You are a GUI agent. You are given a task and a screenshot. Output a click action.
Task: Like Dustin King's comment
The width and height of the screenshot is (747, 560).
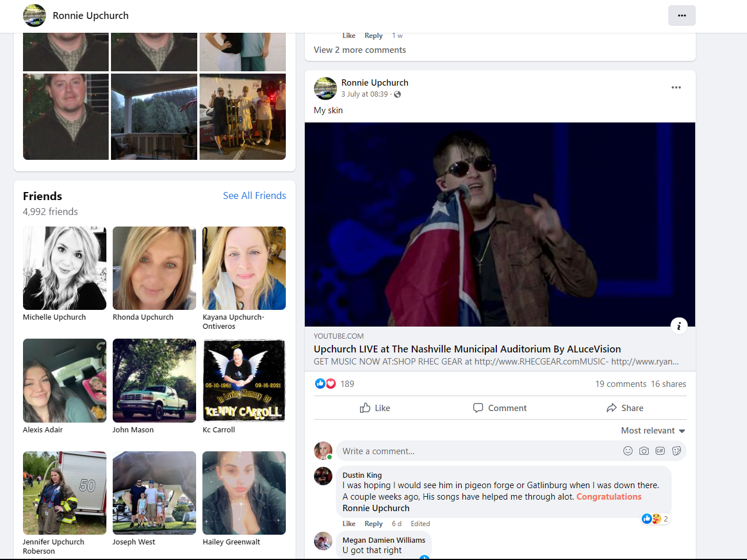coord(348,524)
